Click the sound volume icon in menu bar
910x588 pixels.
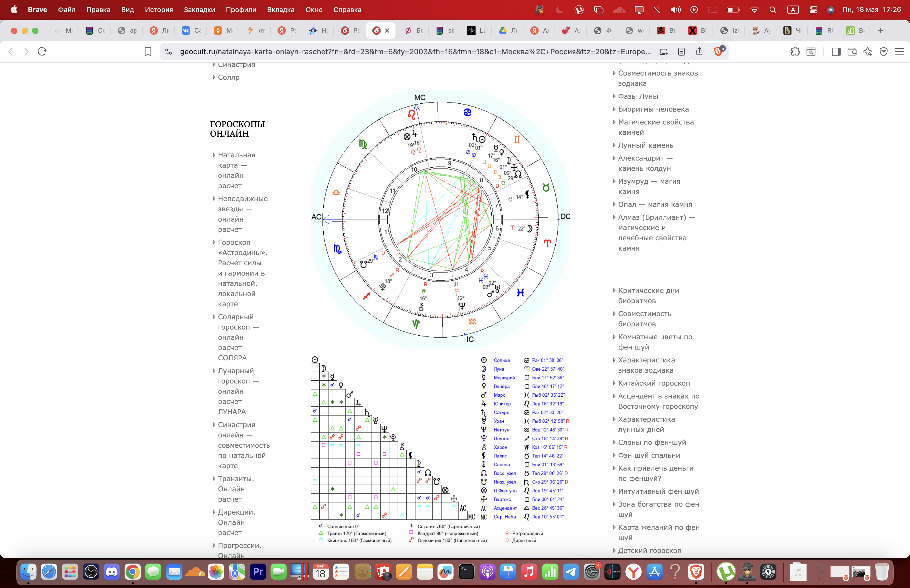pyautogui.click(x=675, y=10)
